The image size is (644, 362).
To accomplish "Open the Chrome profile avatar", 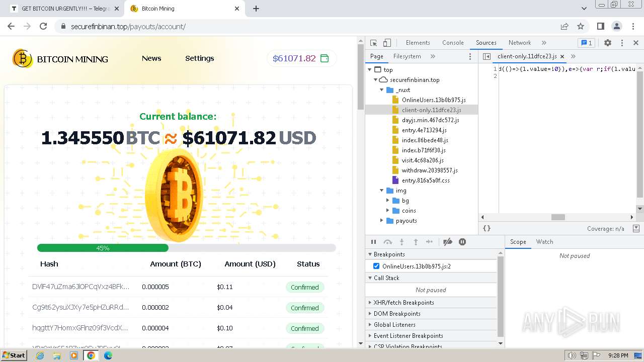I will point(616,26).
